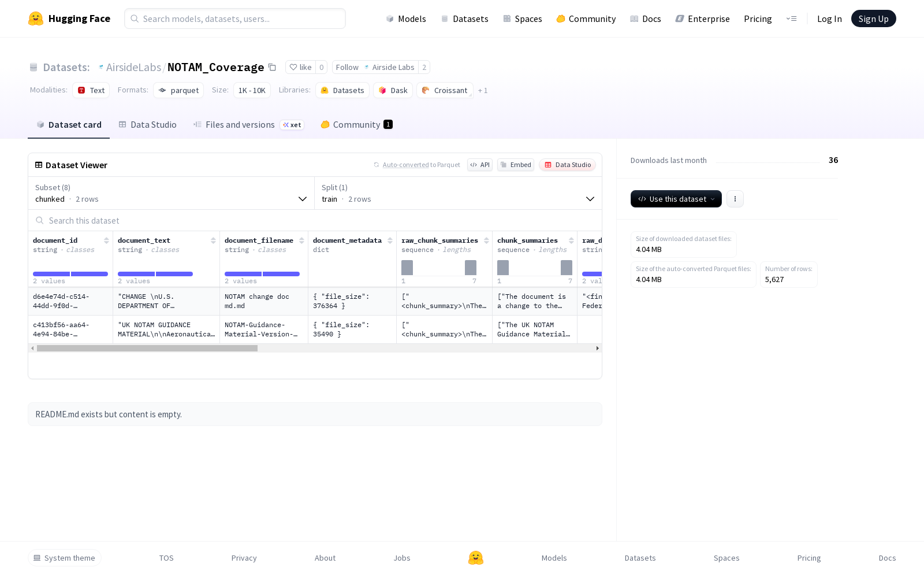This screenshot has width=924, height=578.
Task: Click the UK NOTAM GUIDANCE MATERIAL text cell
Action: click(166, 329)
